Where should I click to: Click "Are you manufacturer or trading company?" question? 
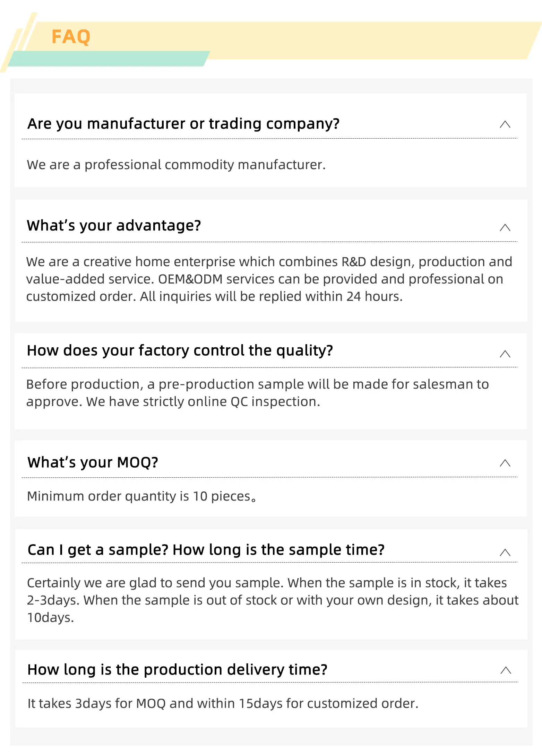pos(183,124)
